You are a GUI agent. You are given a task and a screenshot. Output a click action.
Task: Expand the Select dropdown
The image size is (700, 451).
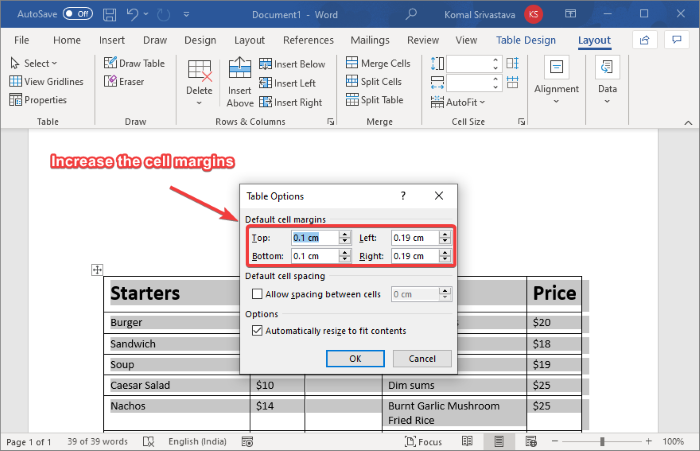pos(34,63)
